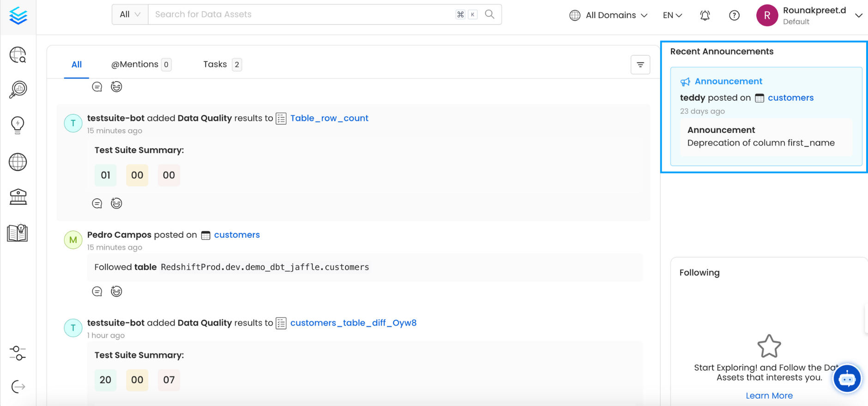This screenshot has height=406, width=868.
Task: Open the EN language dropdown
Action: (672, 15)
